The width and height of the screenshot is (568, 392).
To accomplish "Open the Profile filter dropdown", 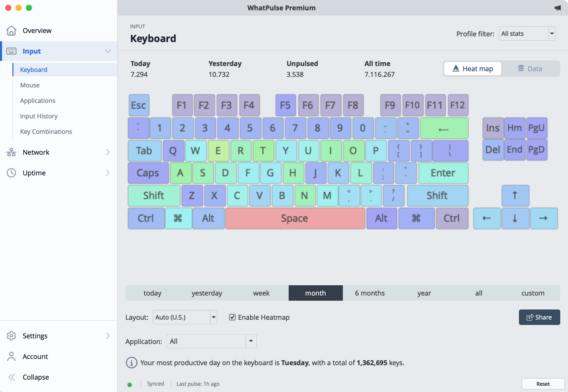I will [x=527, y=34].
